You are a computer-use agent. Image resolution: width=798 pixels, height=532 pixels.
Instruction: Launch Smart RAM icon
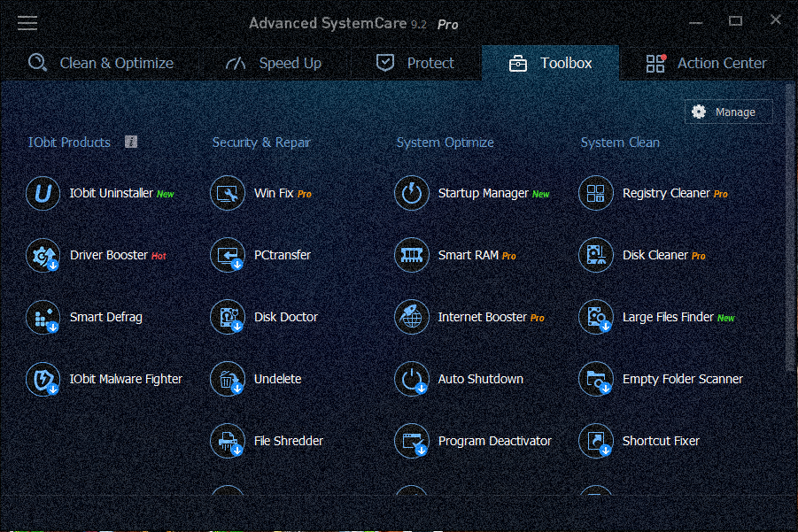[412, 255]
